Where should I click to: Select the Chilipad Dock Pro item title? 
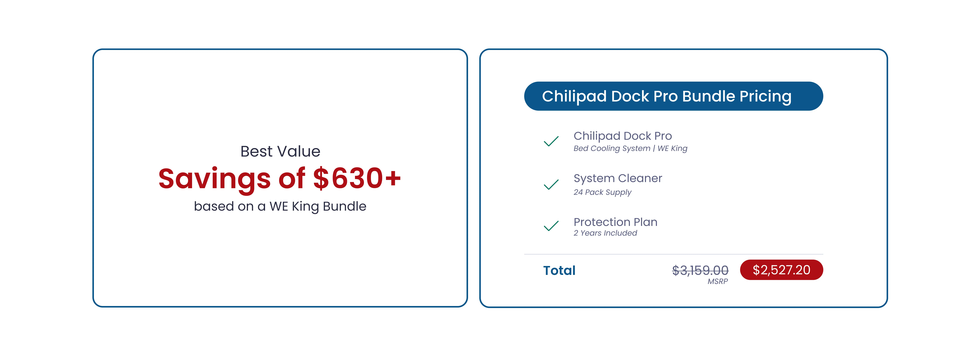pos(622,136)
